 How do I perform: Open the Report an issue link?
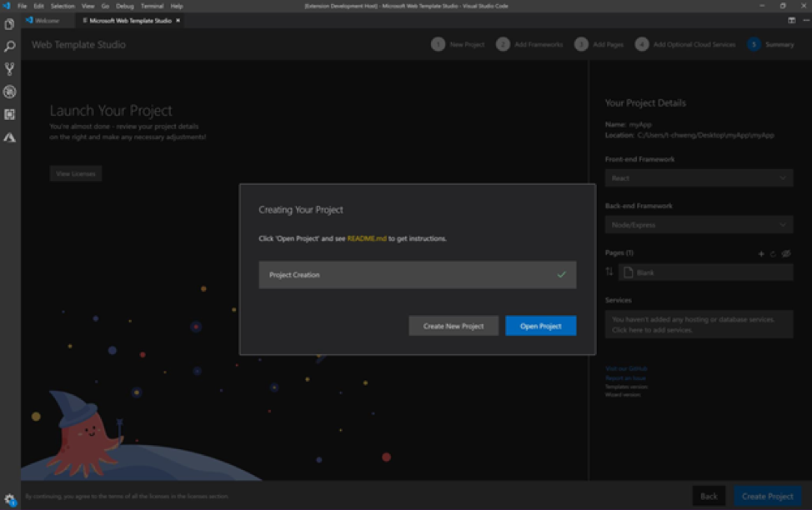coord(625,378)
